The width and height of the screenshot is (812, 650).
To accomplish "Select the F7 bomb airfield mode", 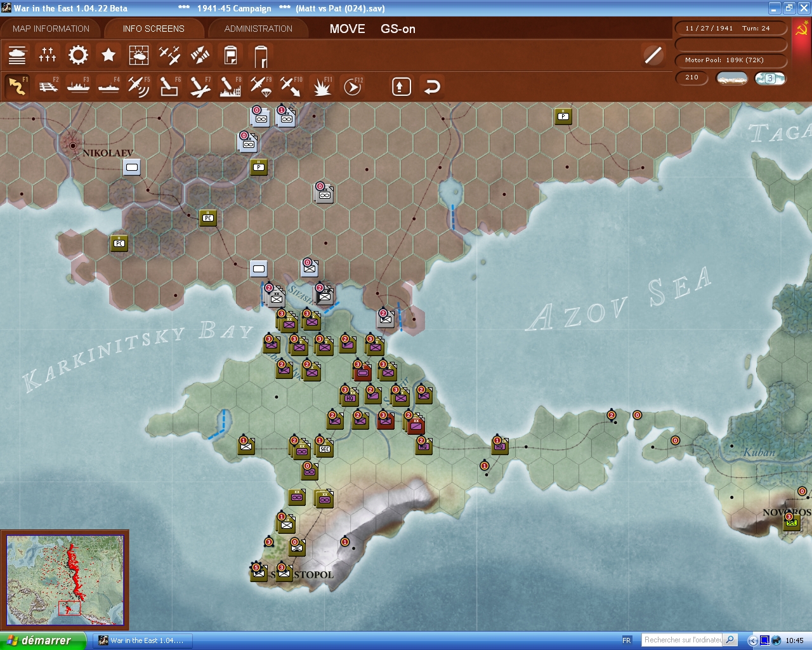I will 200,86.
